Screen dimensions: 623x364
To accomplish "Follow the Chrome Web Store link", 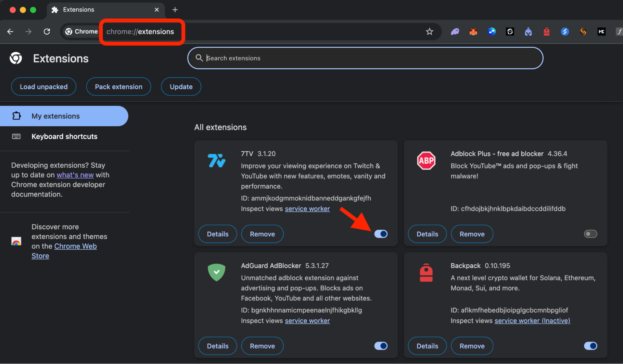I will [x=64, y=251].
